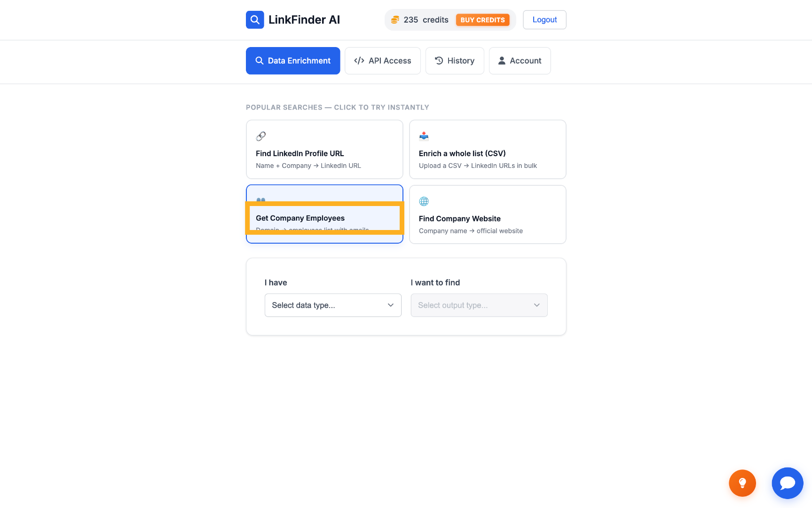The height and width of the screenshot is (508, 812).
Task: Open the Select output type dropdown
Action: pyautogui.click(x=479, y=305)
